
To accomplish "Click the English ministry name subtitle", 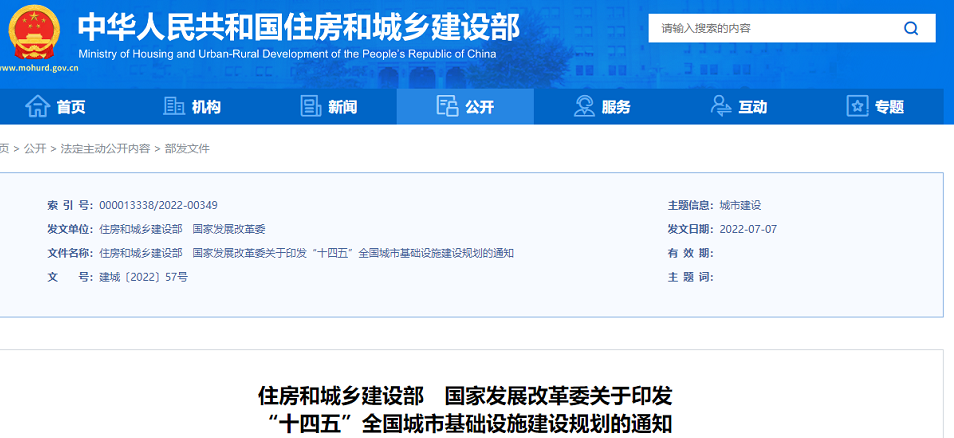I will tap(287, 54).
